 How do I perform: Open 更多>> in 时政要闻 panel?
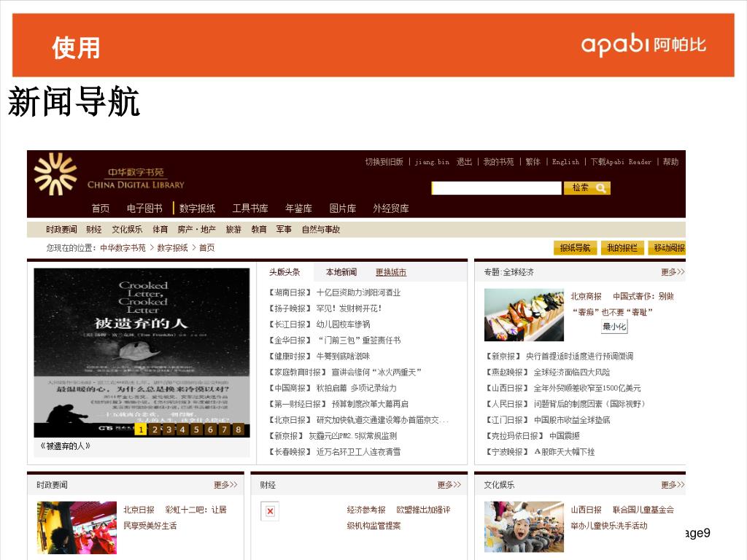tap(225, 485)
